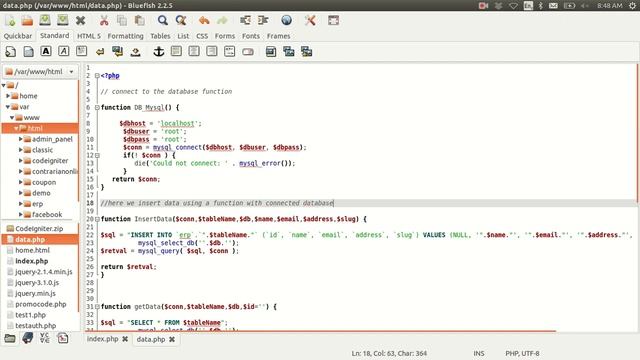Insert a paragraph tag icon
The width and height of the screenshot is (640, 360).
point(82,51)
